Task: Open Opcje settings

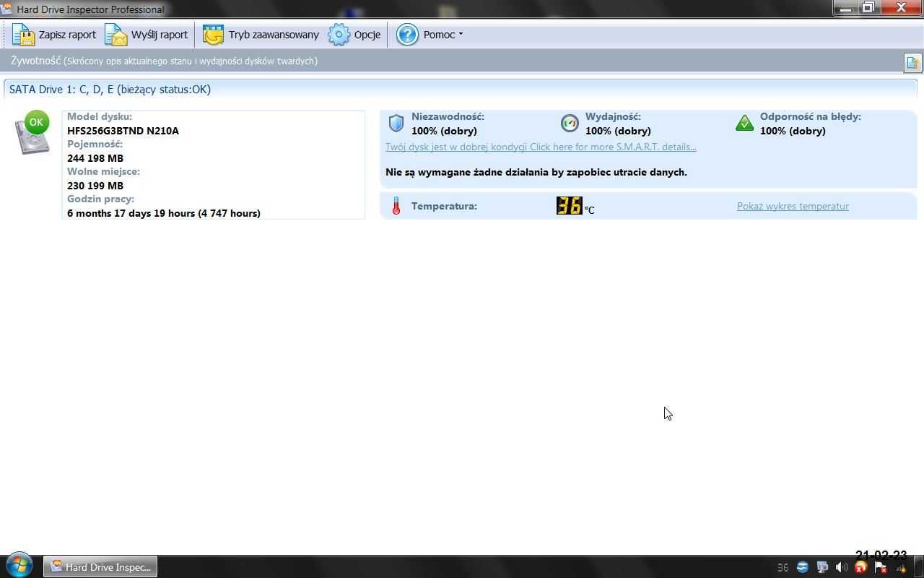Action: coord(354,35)
